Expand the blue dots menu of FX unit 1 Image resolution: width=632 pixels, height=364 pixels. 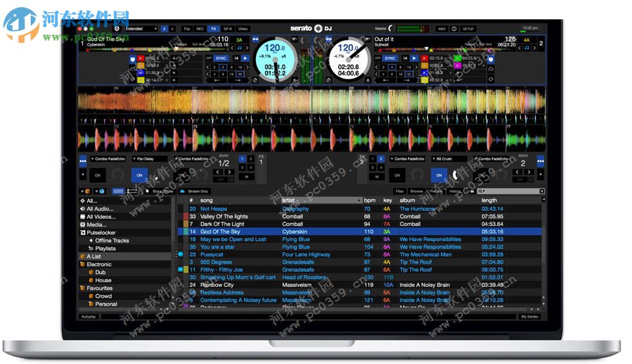[83, 161]
